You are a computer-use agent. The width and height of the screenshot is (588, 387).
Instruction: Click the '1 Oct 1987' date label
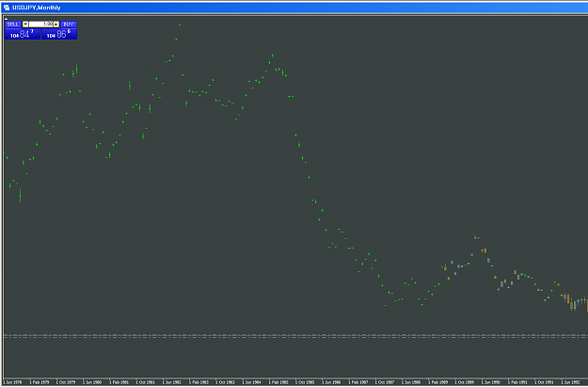tap(385, 382)
